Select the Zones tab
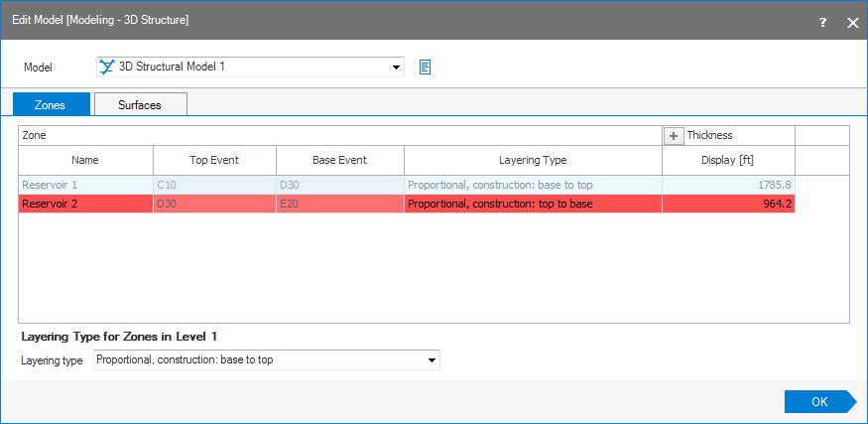This screenshot has height=424, width=868. (x=50, y=104)
